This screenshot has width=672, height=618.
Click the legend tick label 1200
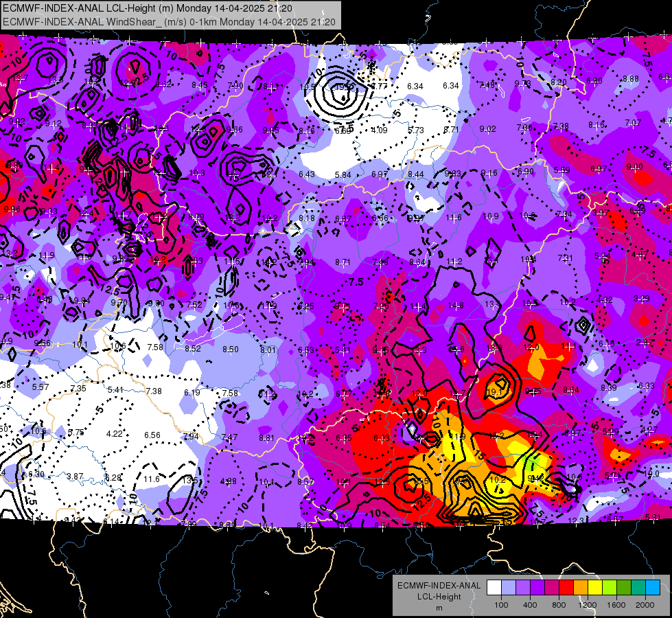588,605
